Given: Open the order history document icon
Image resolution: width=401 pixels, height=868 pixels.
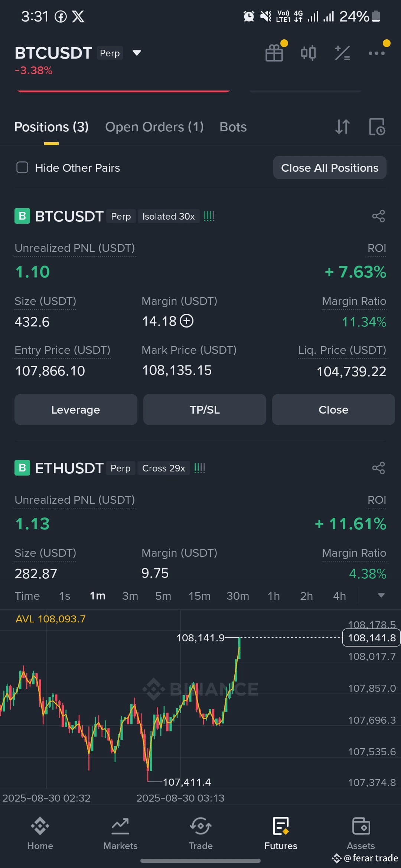Looking at the screenshot, I should tap(377, 127).
